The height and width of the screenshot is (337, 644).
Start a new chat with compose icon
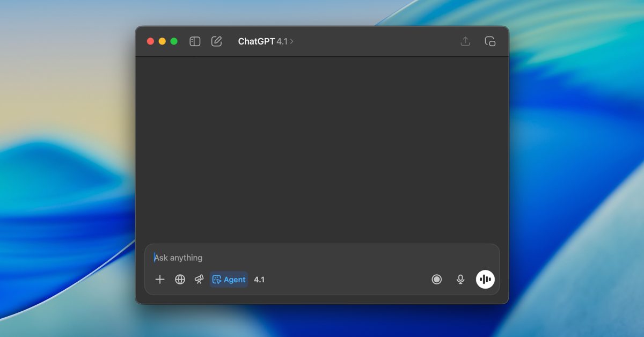[217, 41]
